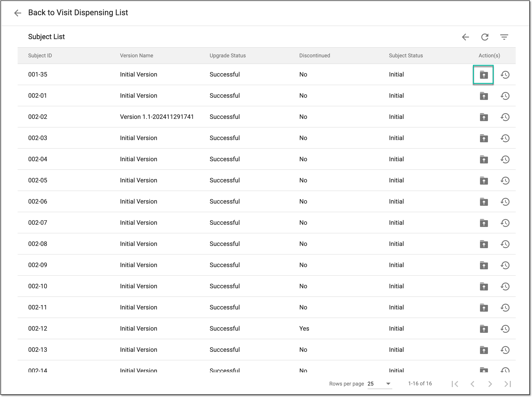View history for subject 002-10
Image resolution: width=532 pixels, height=397 pixels.
pyautogui.click(x=505, y=286)
